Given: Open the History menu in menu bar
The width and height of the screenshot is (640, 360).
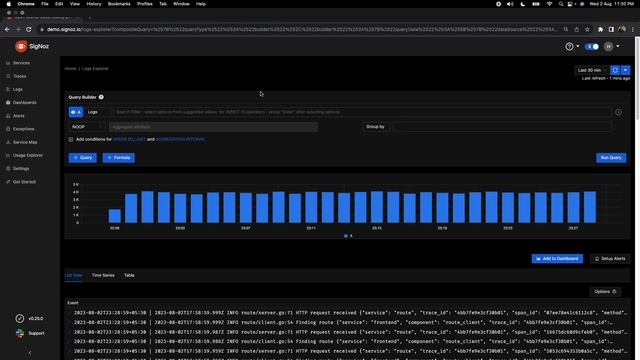Looking at the screenshot, I should 93,4.
